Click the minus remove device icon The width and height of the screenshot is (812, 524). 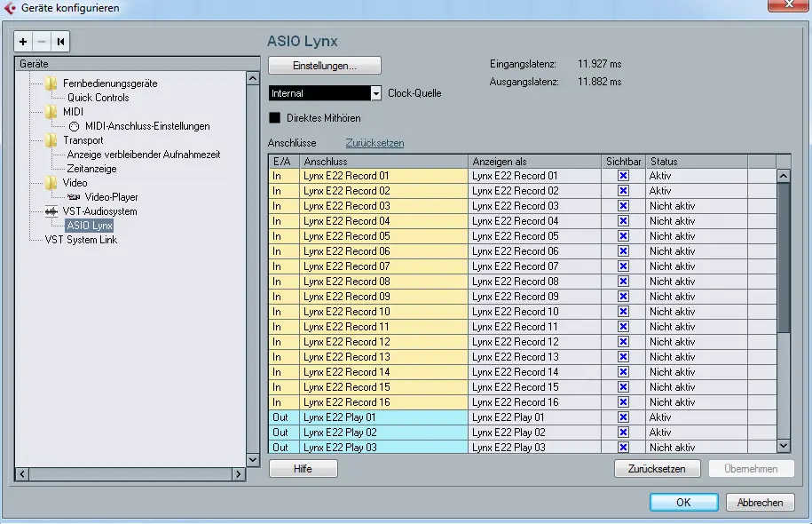coord(42,42)
